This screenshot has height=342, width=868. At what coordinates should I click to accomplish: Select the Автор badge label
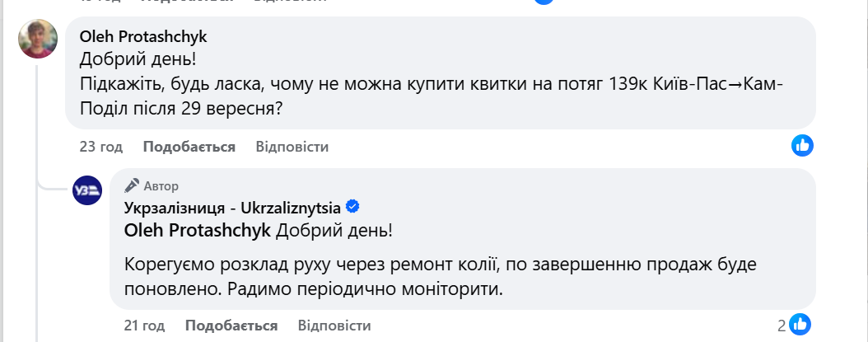click(163, 186)
